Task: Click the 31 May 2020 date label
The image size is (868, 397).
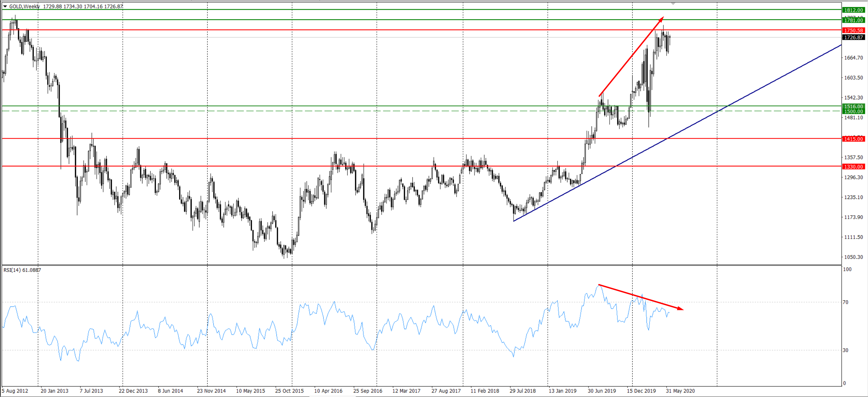Action: point(680,391)
